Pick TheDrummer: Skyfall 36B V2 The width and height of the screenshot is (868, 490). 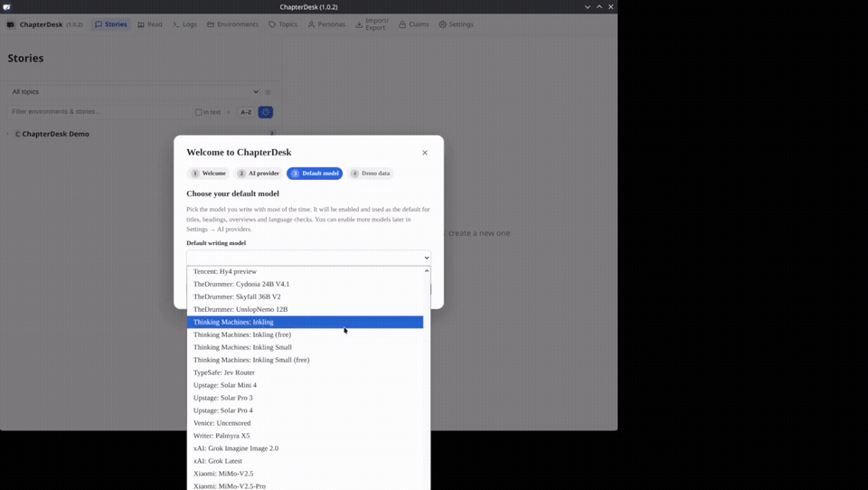[305, 297]
